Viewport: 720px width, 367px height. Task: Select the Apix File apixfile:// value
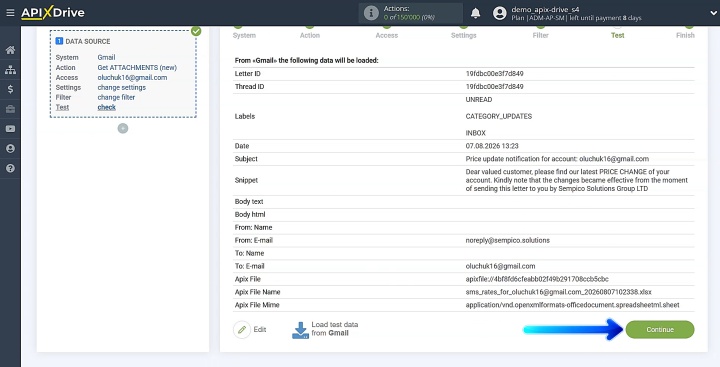point(537,279)
